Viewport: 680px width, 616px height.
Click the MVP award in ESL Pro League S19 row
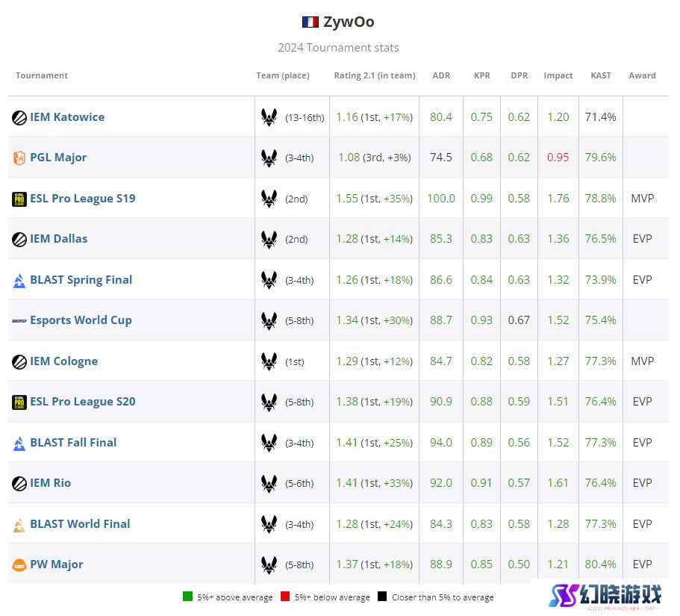tap(642, 199)
